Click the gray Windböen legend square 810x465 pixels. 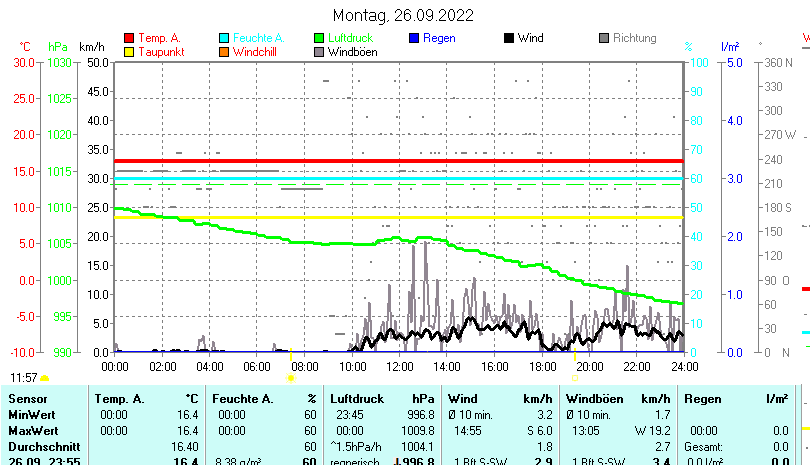(319, 51)
